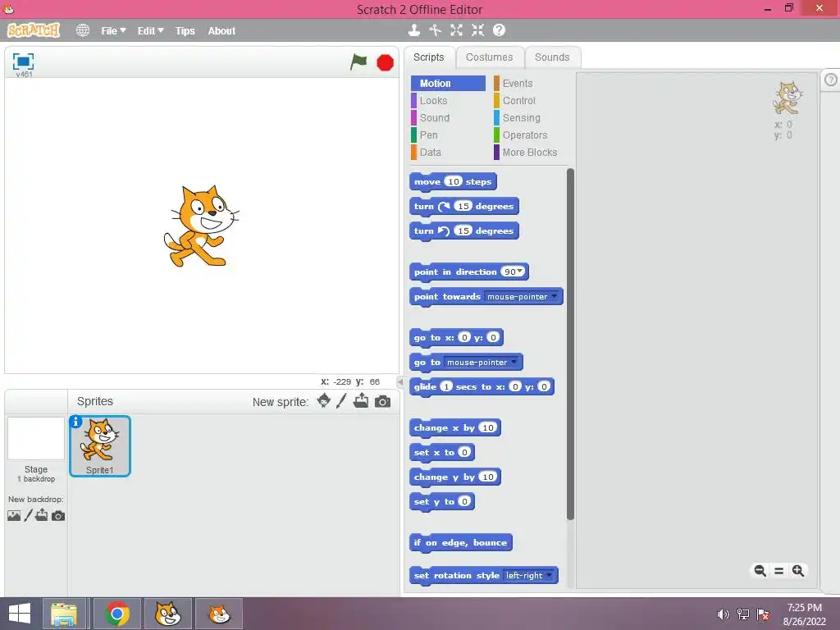Viewport: 840px width, 630px height.
Task: Open the About menu item
Action: pyautogui.click(x=221, y=31)
